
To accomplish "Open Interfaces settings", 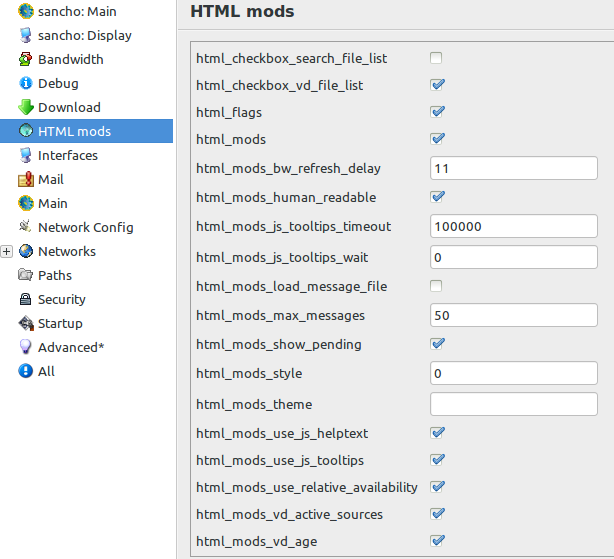I will pyautogui.click(x=68, y=155).
